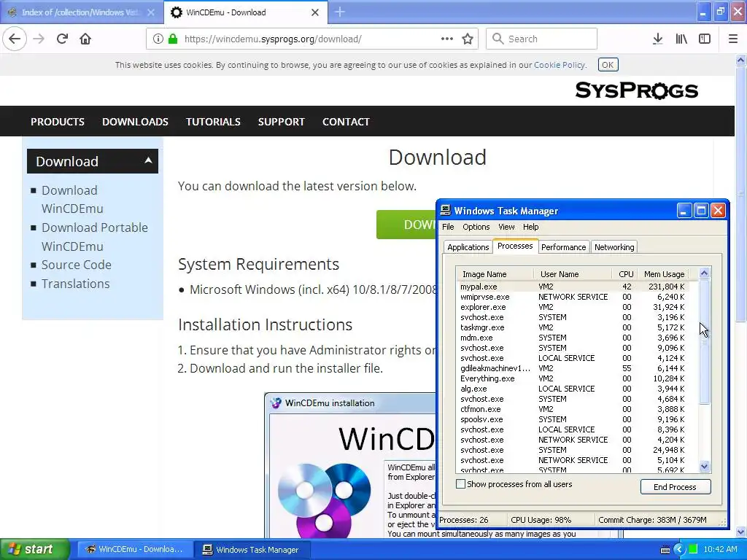Open Task Manager File menu
Viewport: 747px width, 560px height.
click(448, 227)
